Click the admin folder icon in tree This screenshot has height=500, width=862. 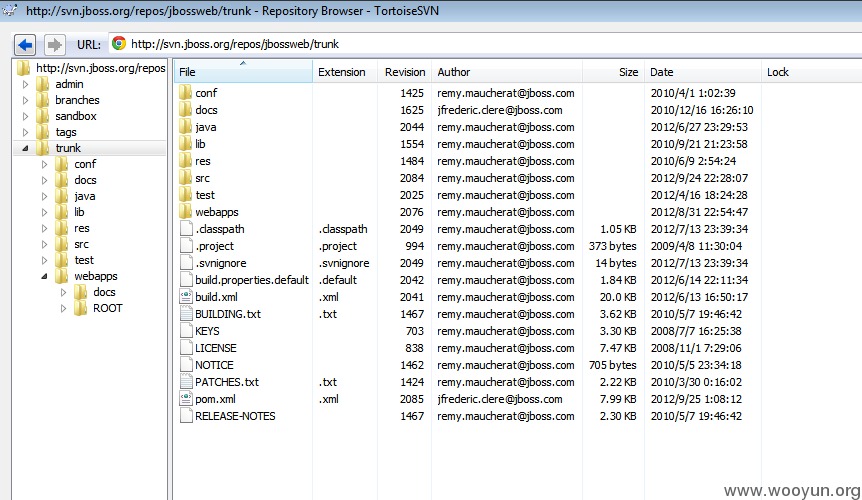tap(42, 84)
